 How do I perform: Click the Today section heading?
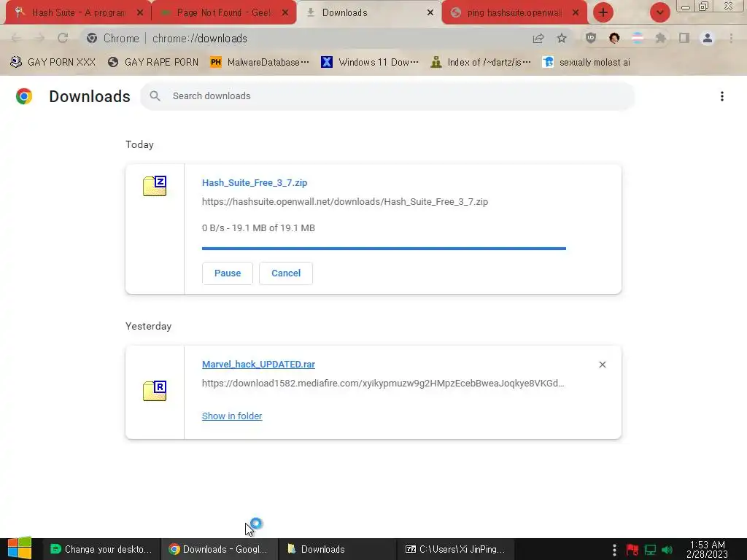pos(139,145)
